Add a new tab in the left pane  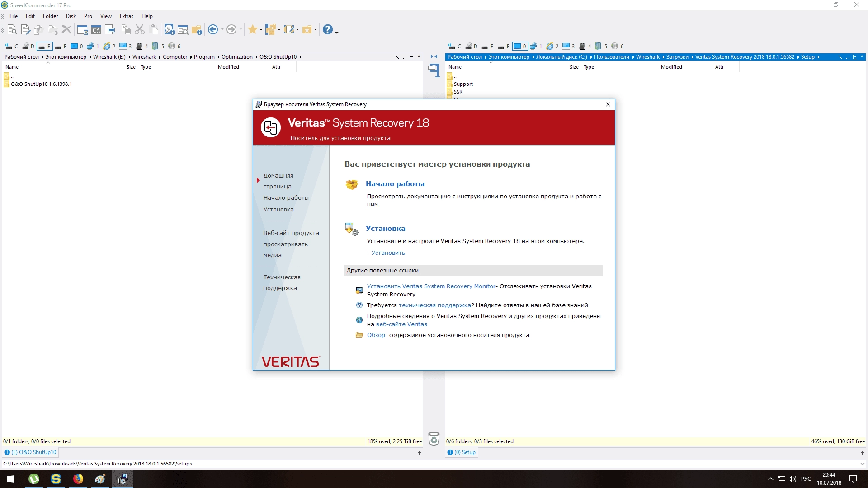(420, 453)
